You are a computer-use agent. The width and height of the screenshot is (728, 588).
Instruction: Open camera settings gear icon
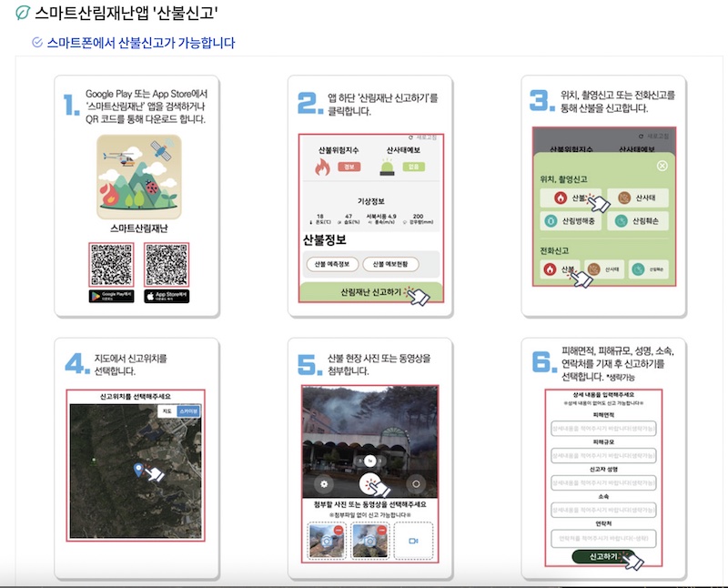(324, 484)
